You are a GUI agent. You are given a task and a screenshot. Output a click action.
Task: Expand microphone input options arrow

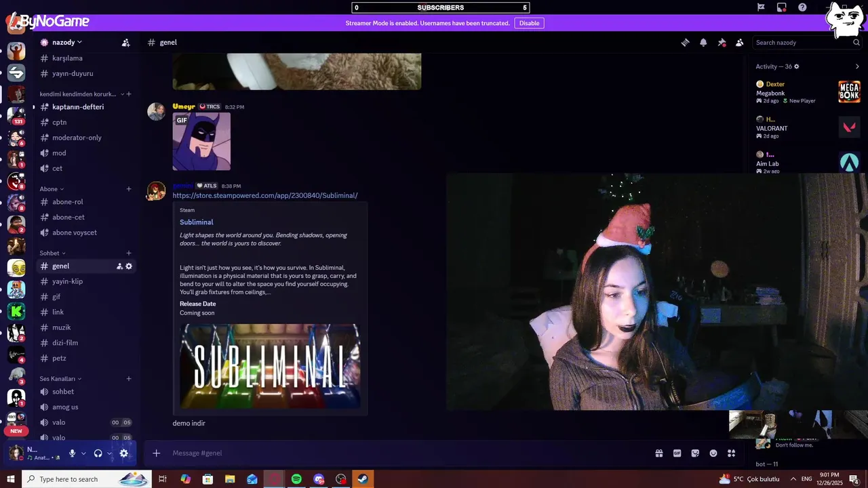coord(83,453)
